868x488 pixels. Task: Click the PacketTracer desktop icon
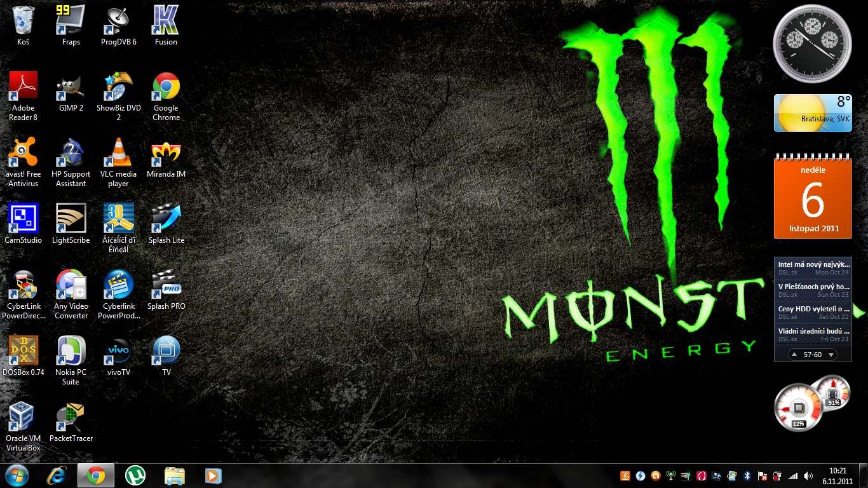tap(71, 418)
